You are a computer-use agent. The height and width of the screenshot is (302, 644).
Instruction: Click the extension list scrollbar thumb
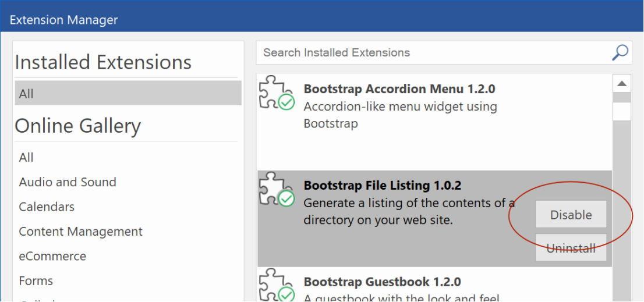(622, 112)
